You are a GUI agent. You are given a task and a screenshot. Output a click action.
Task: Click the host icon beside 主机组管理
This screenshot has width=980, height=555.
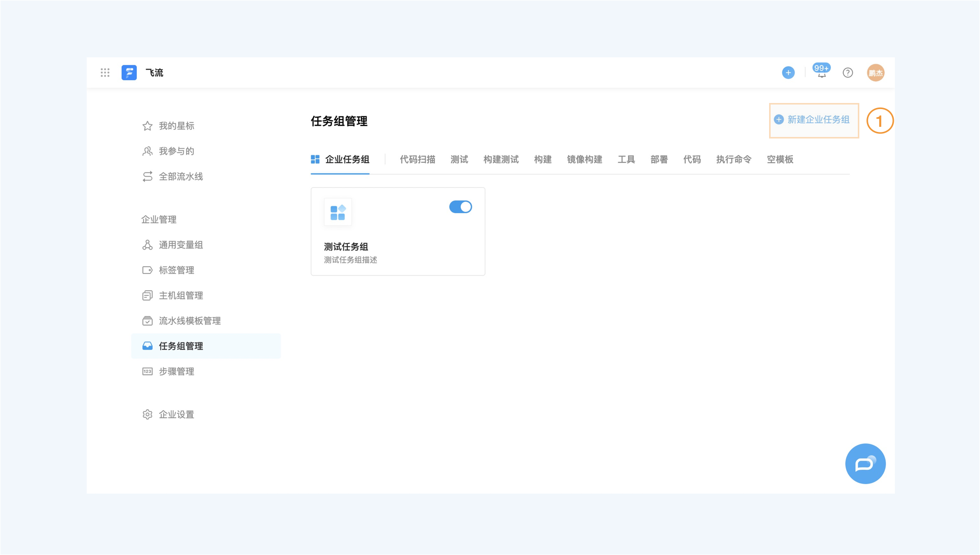coord(148,296)
